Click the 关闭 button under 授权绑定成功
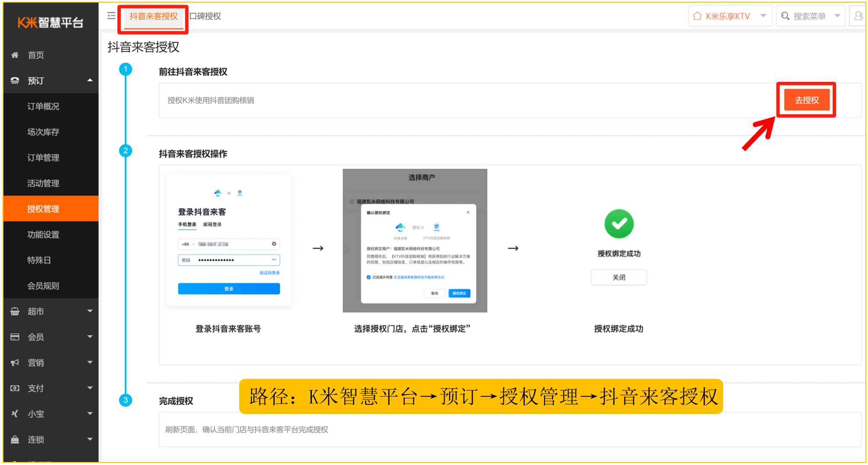Screen dimensions: 868x465 pyautogui.click(x=619, y=277)
